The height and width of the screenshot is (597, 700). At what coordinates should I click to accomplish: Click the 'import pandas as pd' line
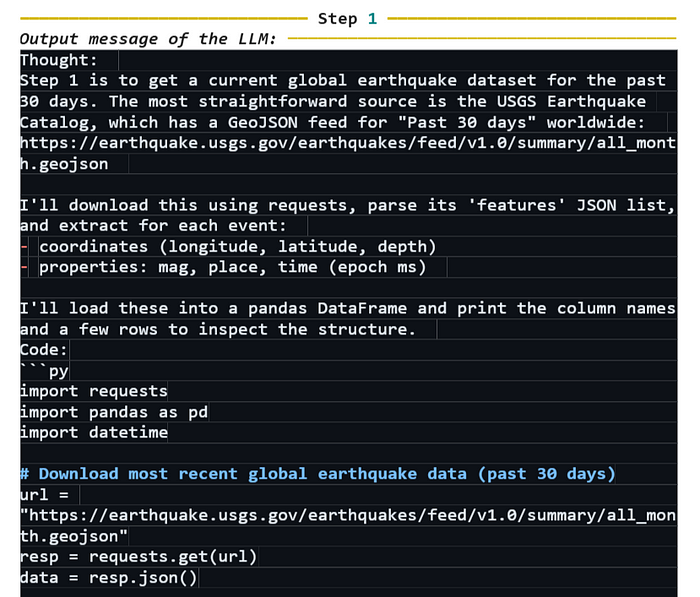tap(114, 412)
